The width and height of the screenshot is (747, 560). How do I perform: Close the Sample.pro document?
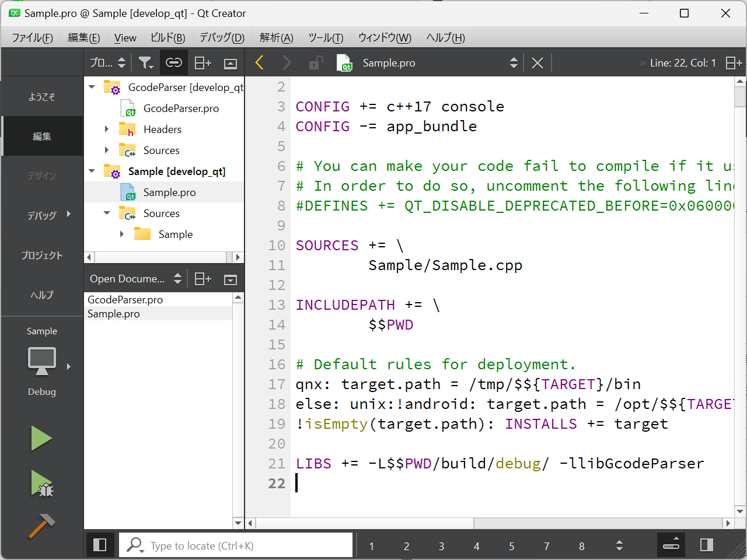pyautogui.click(x=537, y=62)
